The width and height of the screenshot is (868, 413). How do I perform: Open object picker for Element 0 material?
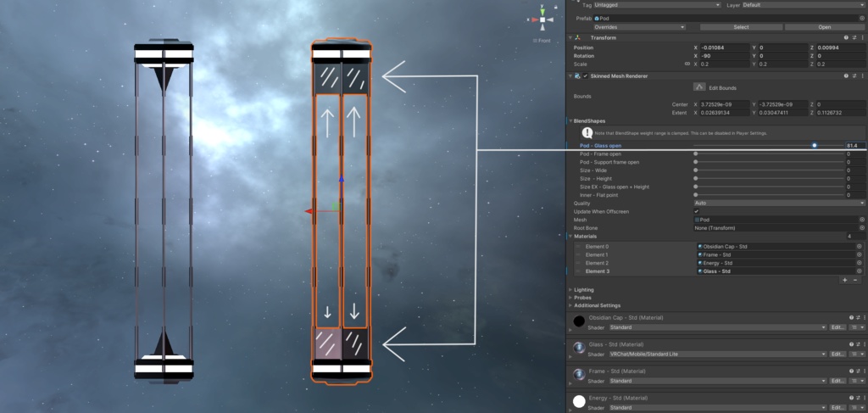pos(860,247)
